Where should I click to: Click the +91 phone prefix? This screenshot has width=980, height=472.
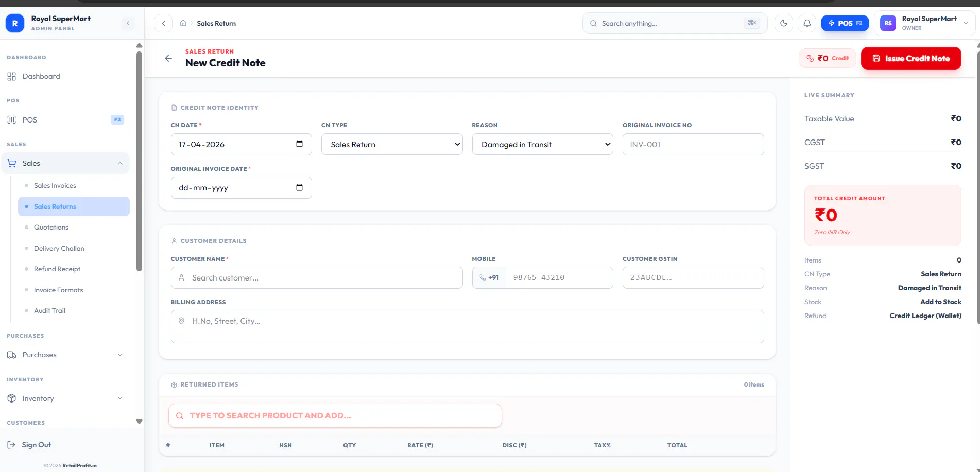[x=489, y=277]
